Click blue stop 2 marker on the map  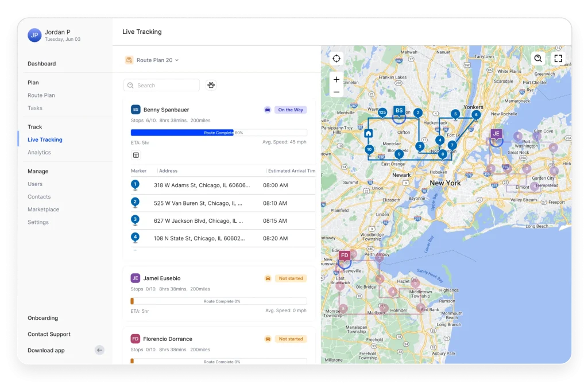click(418, 113)
